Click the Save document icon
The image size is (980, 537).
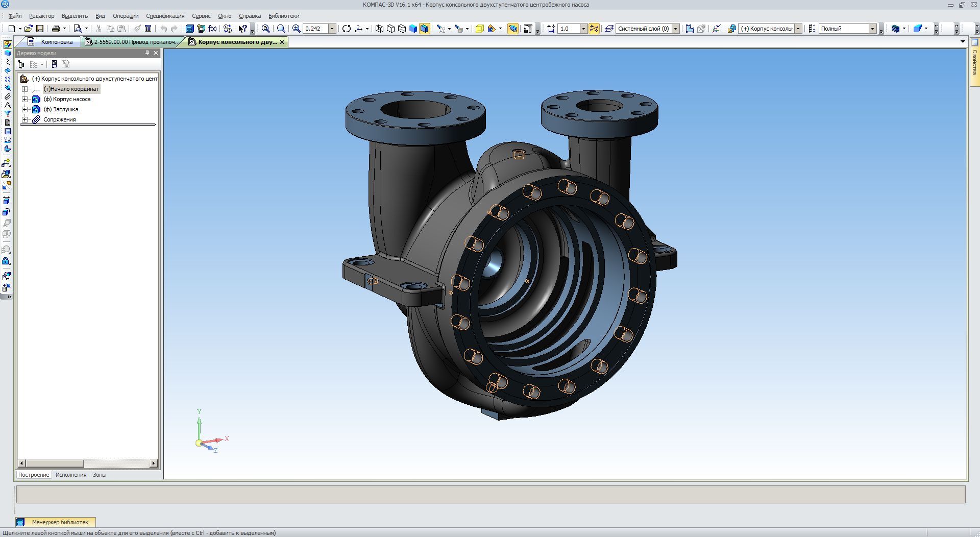coord(40,29)
